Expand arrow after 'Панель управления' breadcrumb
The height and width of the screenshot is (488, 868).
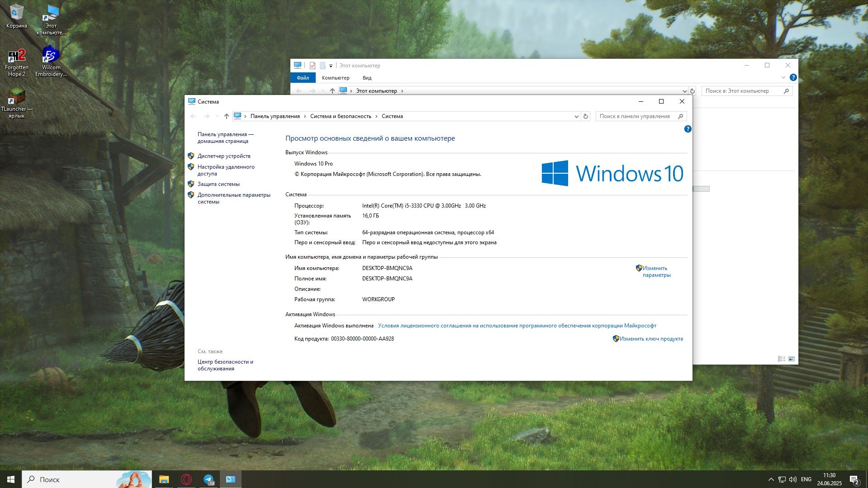point(305,116)
